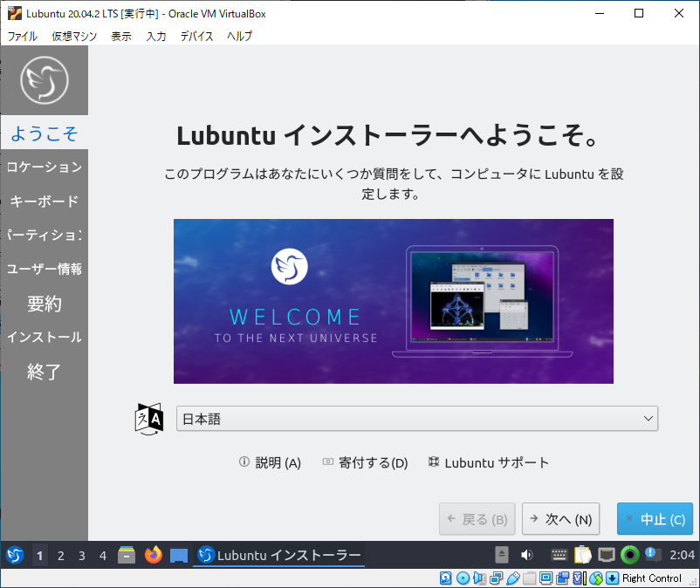
Task: Open the clipboard manager tray icon
Action: 582,555
